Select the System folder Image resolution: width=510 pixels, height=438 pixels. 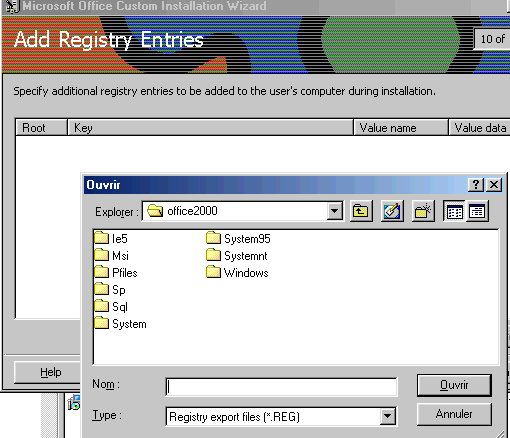[x=120, y=323]
